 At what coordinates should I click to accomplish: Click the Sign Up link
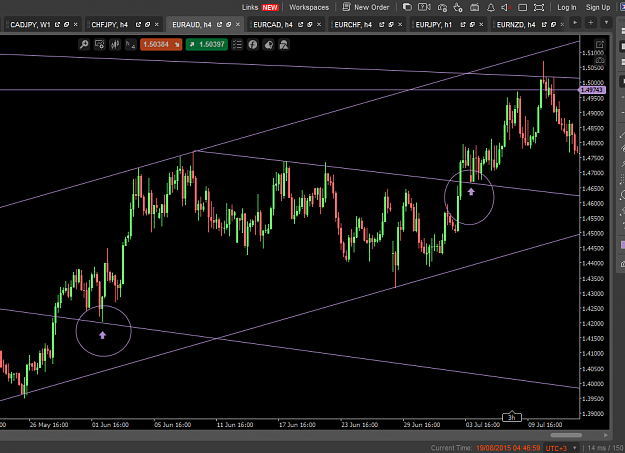point(597,7)
